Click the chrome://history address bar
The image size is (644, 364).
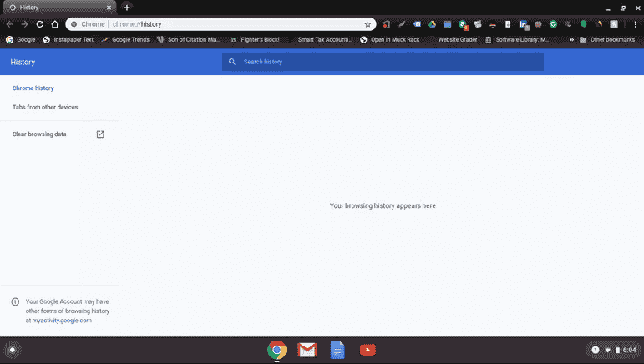tap(221, 24)
